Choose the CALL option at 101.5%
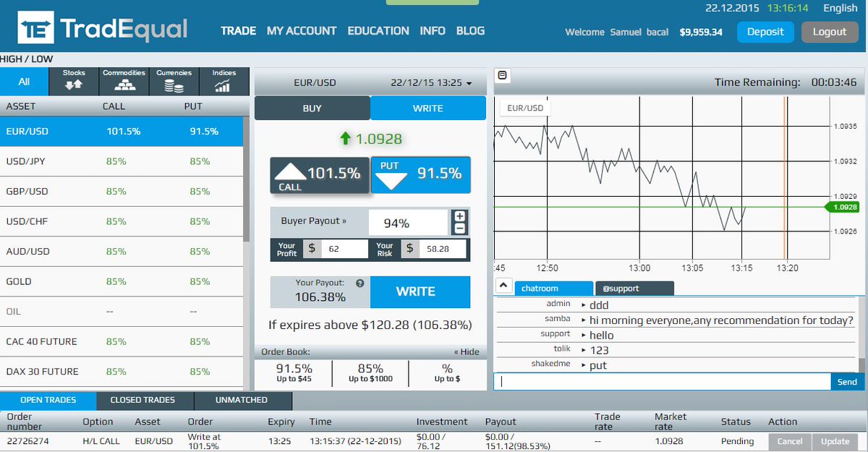 pyautogui.click(x=320, y=175)
